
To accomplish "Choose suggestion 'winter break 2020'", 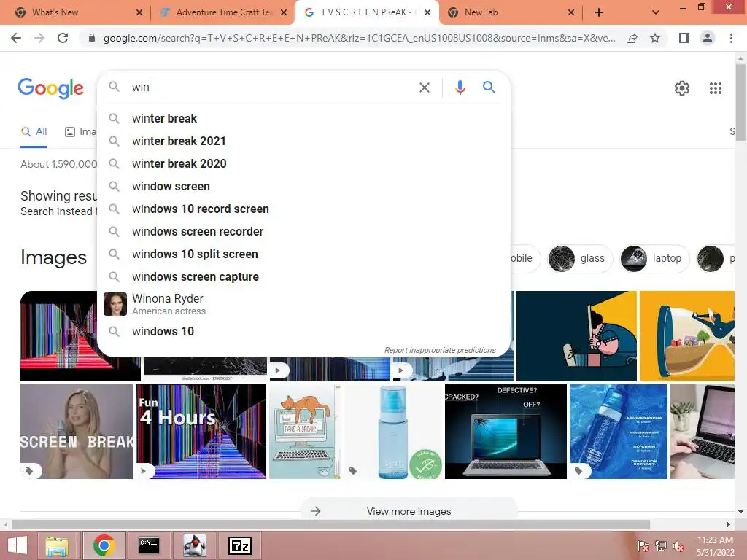I will (303, 163).
